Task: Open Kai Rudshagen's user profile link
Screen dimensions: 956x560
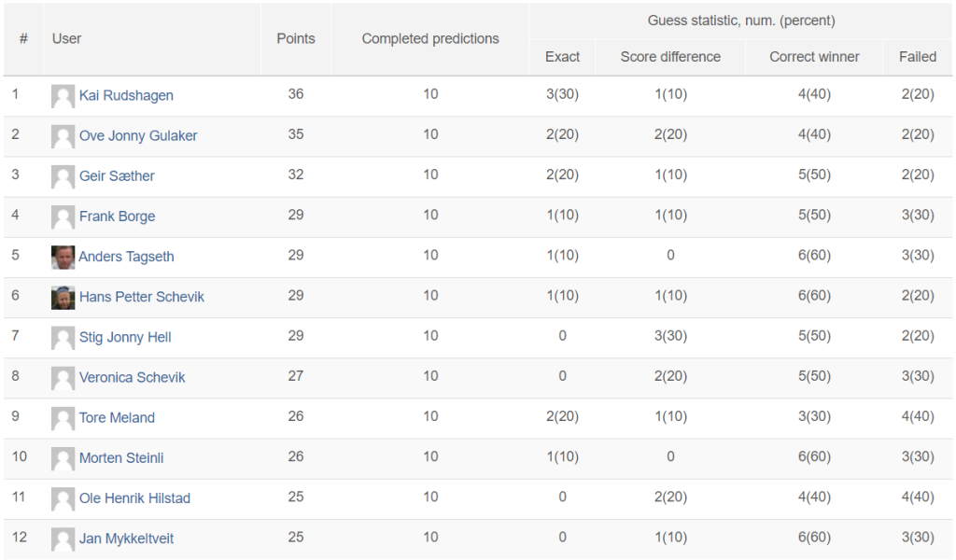Action: [126, 96]
